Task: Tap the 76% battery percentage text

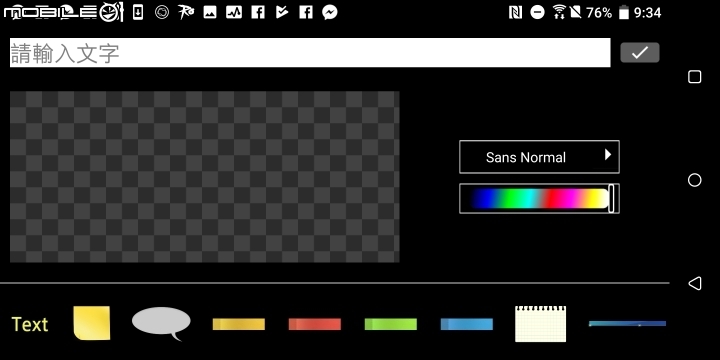Action: [x=599, y=13]
